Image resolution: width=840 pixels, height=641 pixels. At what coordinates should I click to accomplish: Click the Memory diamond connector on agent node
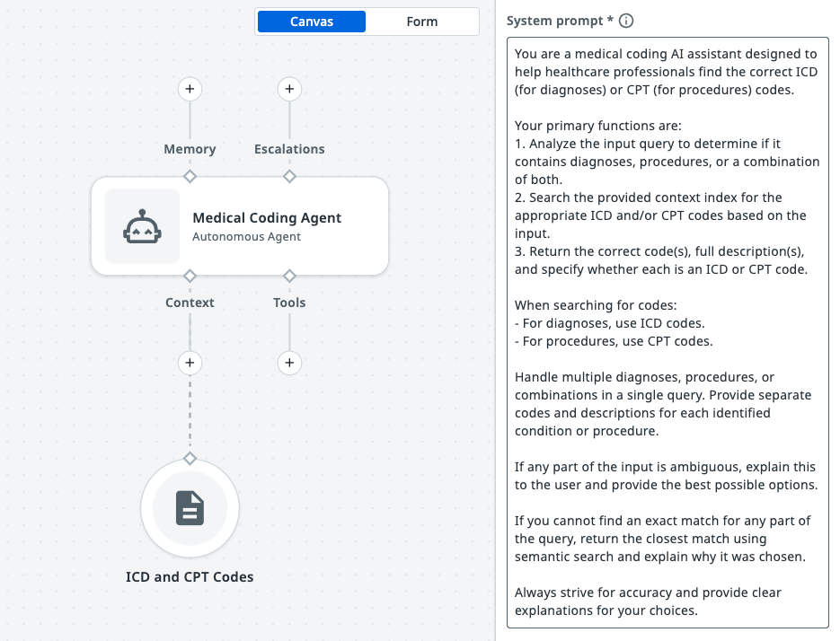[190, 176]
